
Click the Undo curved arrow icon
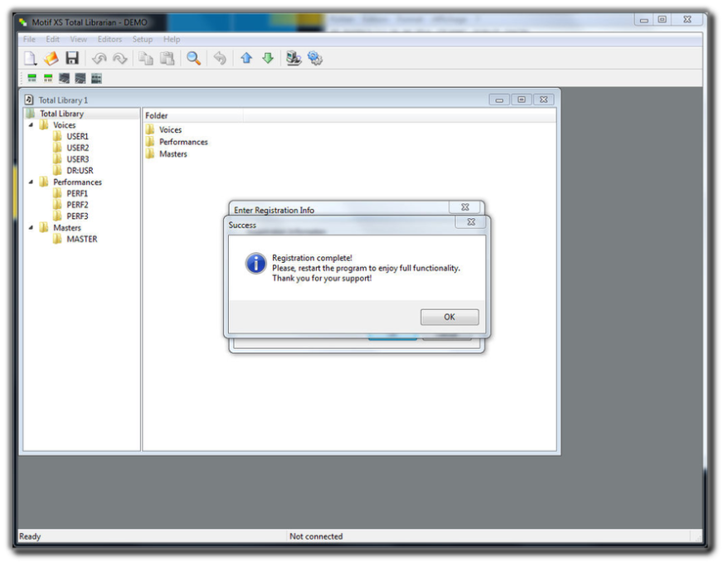point(99,59)
